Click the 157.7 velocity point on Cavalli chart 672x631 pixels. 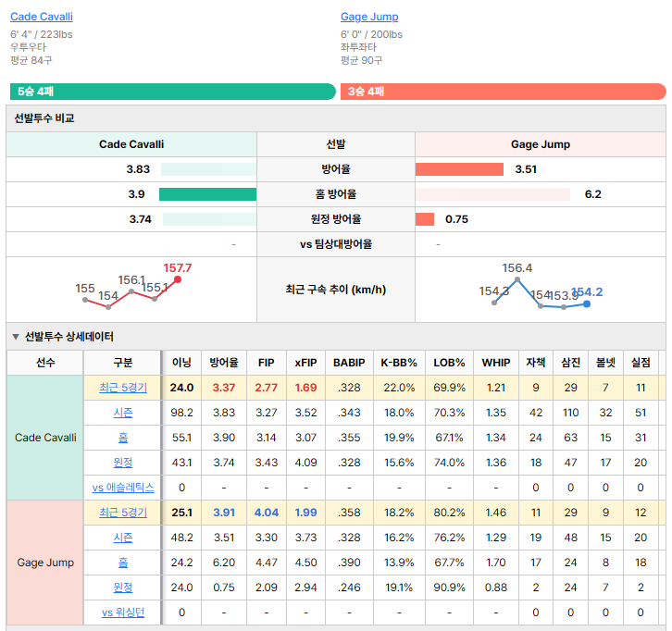click(178, 279)
